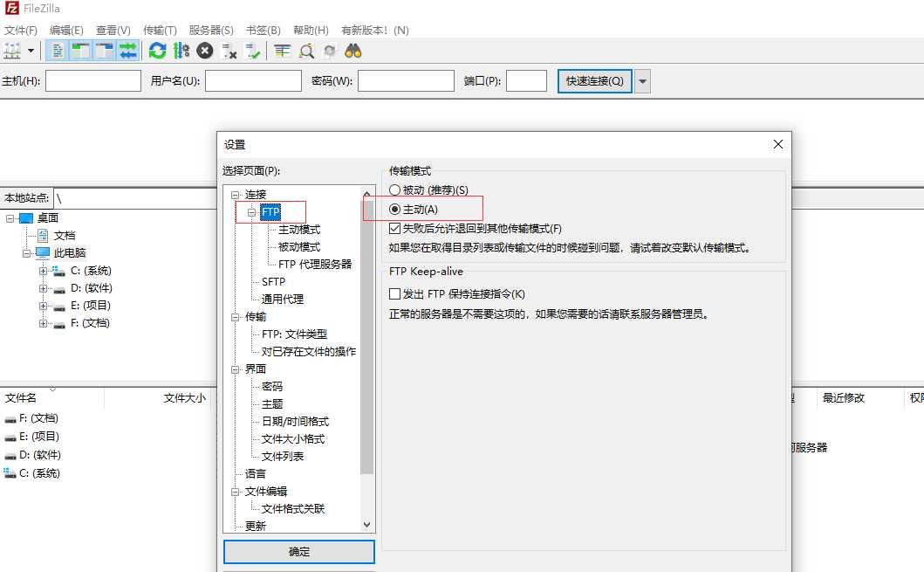Select 对已存在文件的操作 in settings tree

pyautogui.click(x=309, y=351)
